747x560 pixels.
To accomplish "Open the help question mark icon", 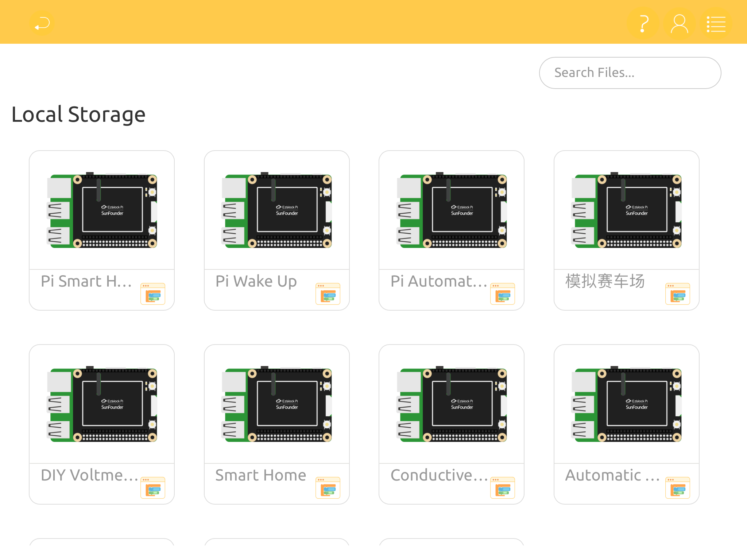I will click(644, 24).
